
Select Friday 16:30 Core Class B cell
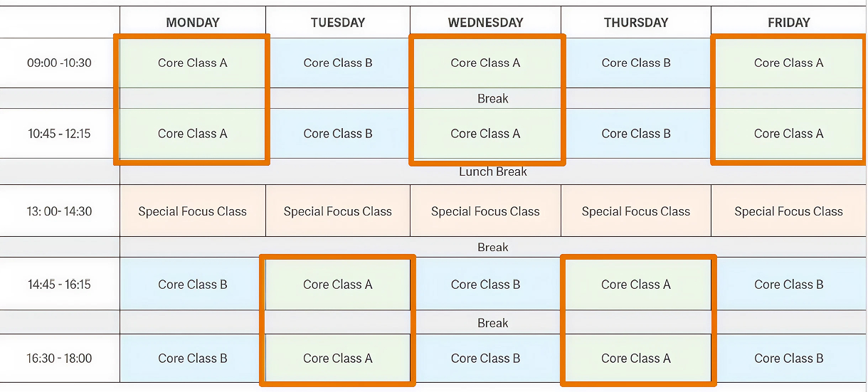coord(788,359)
